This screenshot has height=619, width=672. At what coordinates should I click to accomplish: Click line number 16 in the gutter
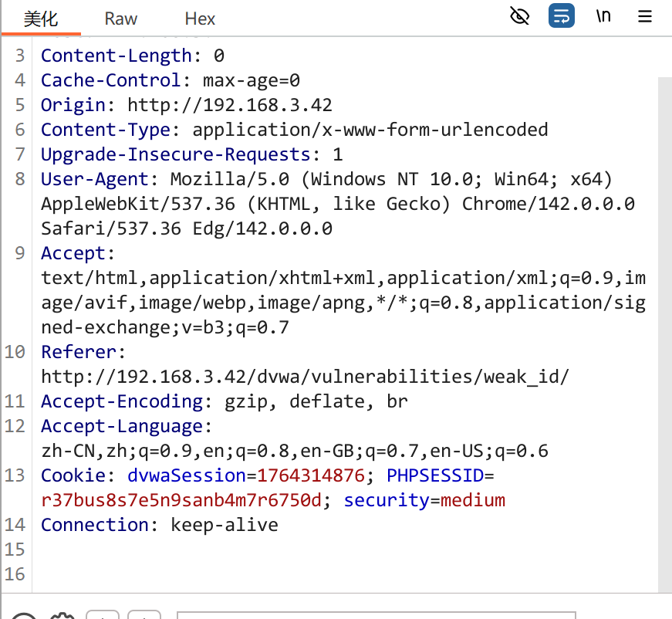[x=15, y=574]
